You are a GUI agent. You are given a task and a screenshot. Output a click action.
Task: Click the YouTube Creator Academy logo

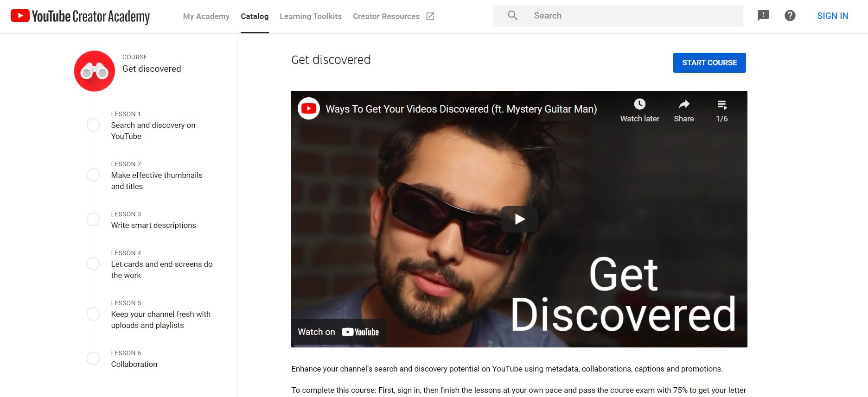[x=80, y=16]
